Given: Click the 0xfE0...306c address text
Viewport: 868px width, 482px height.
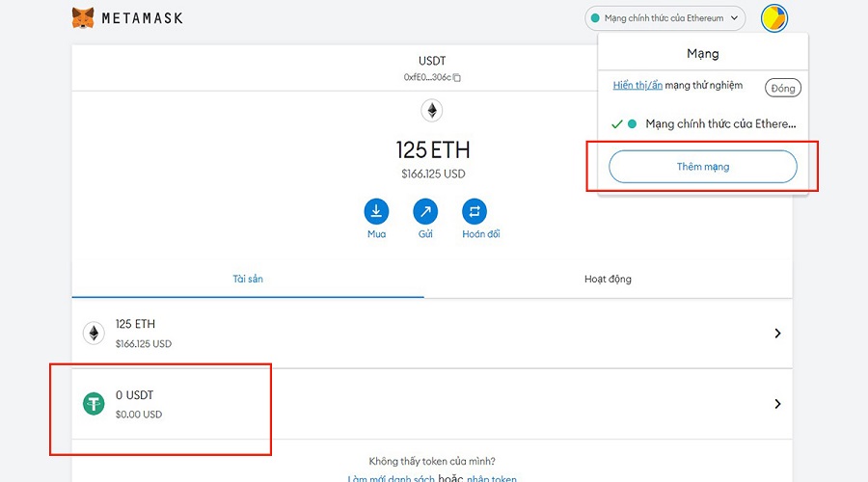Looking at the screenshot, I should (x=427, y=77).
